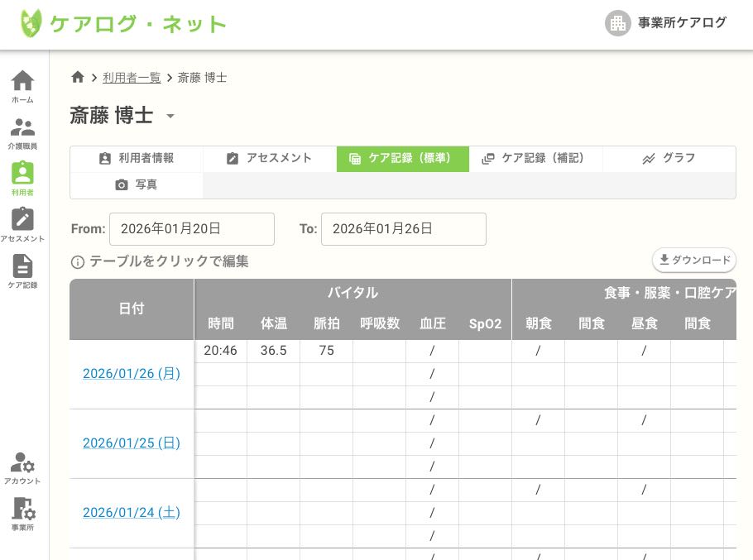Click the 事業所ケアログ avatar icon

617,23
